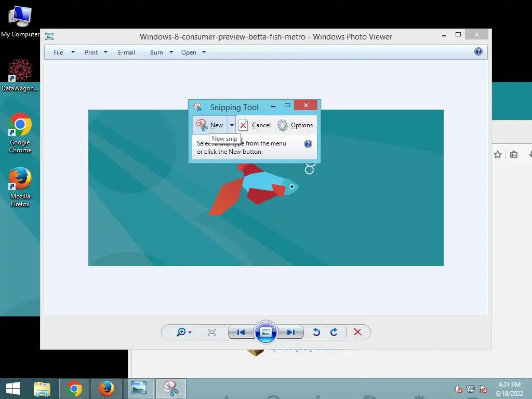Click E-mail in Photo Viewer toolbar
The image size is (532, 399).
(x=126, y=52)
